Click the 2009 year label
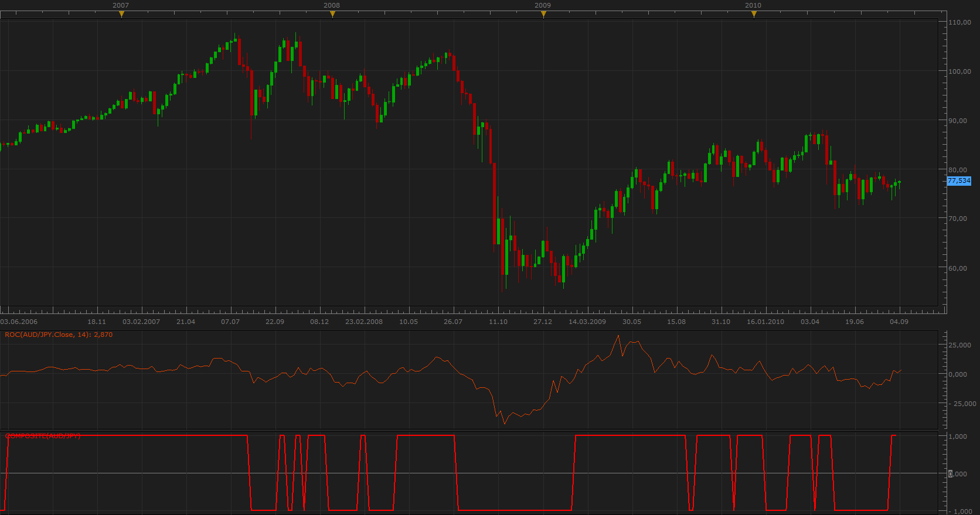Screen dimensions: 980x515 tap(543, 5)
